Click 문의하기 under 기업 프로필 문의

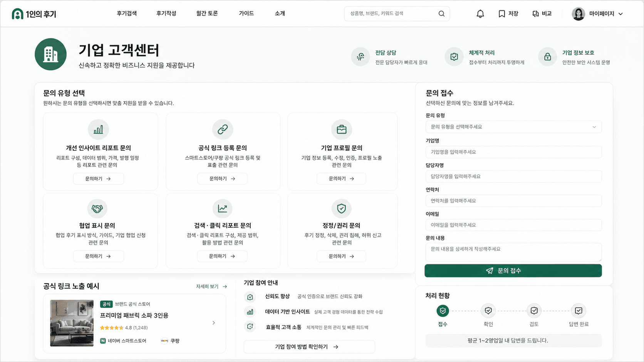341,179
